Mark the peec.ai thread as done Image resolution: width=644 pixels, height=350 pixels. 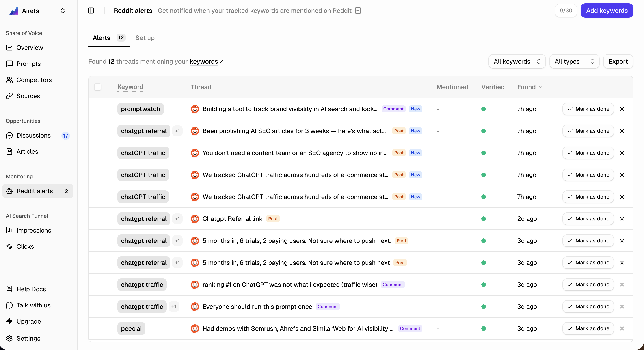tap(588, 328)
